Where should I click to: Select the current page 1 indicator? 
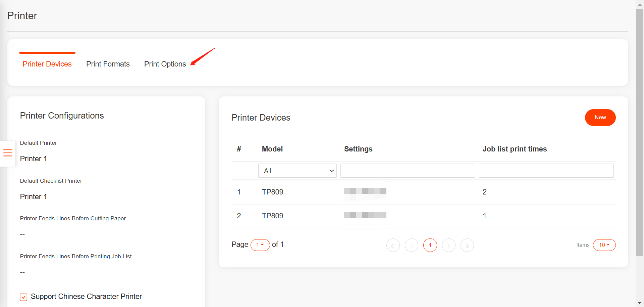(x=430, y=245)
